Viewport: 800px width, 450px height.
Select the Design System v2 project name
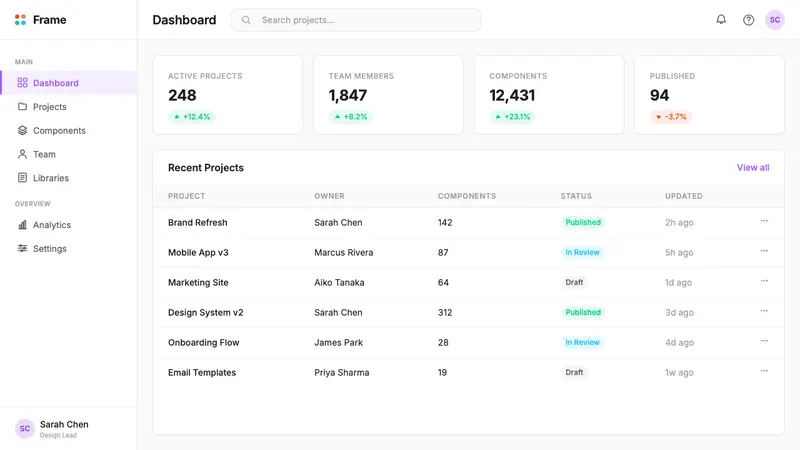(x=206, y=312)
